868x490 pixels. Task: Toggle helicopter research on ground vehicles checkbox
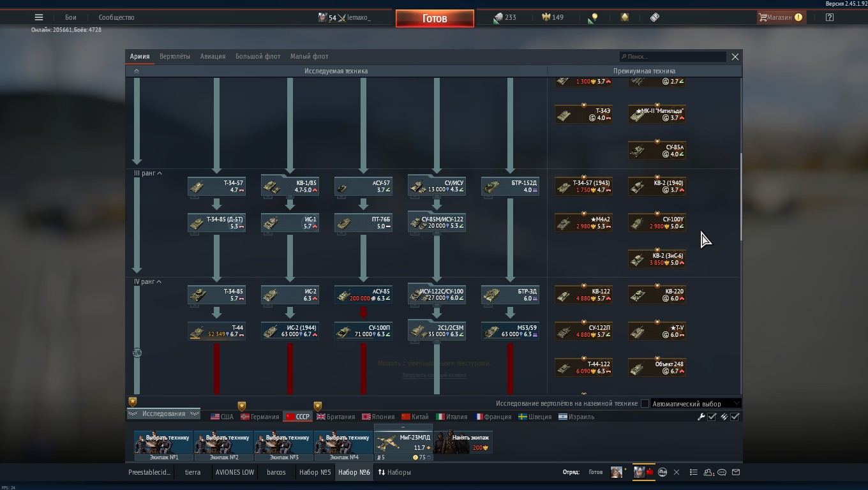(x=645, y=403)
